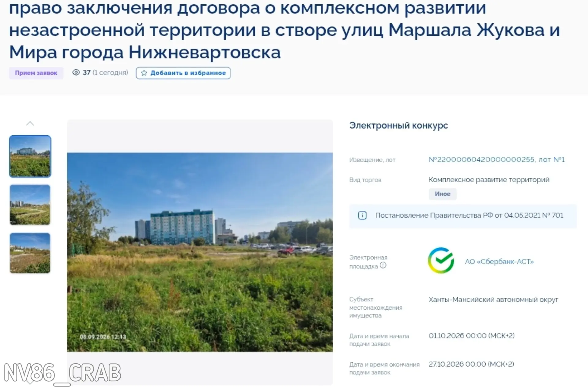Open the main large field photo

[x=200, y=252]
